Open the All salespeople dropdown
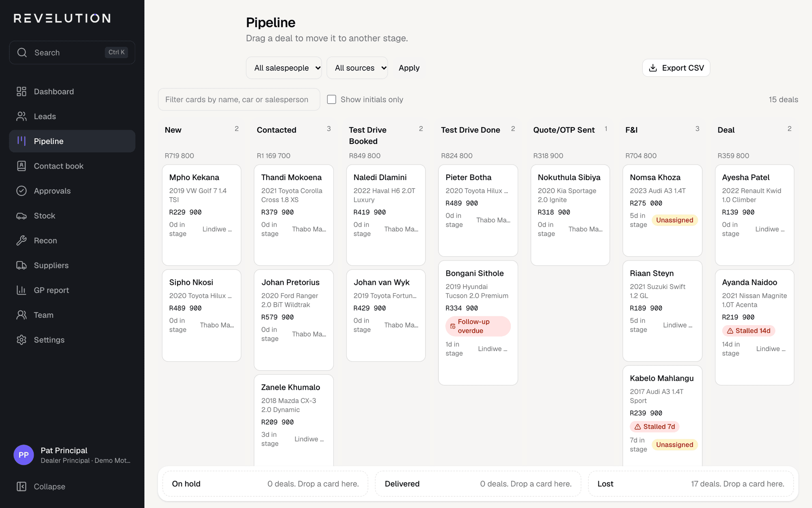Viewport: 812px width, 508px height. point(284,68)
